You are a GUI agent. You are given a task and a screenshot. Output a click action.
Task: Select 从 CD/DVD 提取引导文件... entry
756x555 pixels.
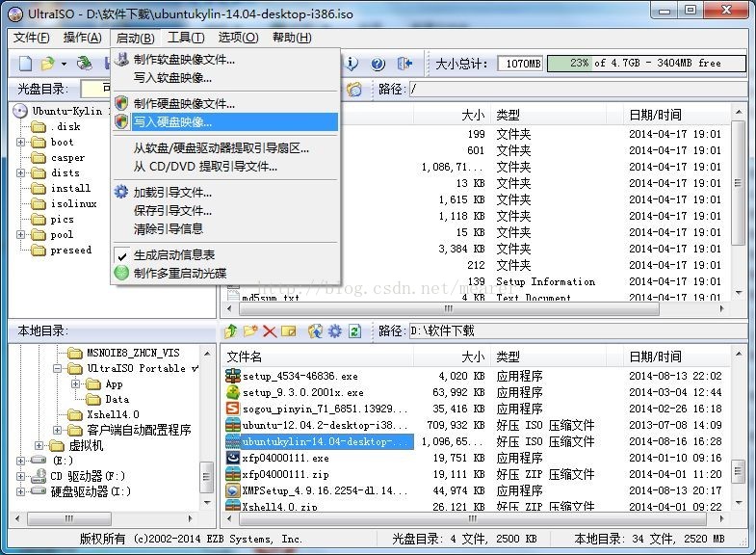pos(225,167)
